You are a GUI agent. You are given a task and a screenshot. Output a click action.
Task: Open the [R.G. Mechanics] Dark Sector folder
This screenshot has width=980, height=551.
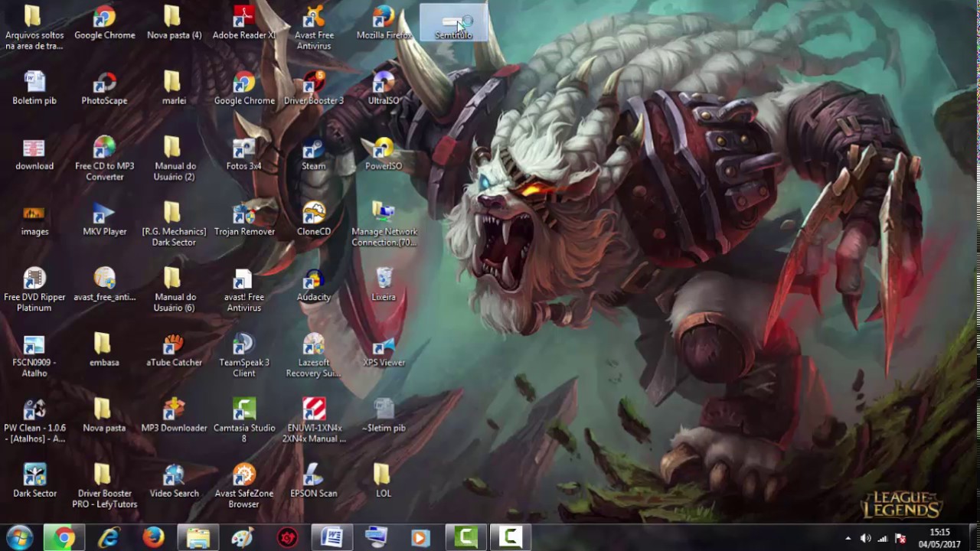pos(174,224)
